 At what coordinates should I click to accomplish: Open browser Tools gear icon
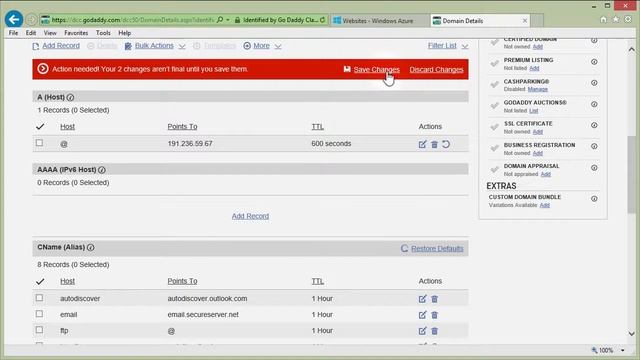(x=628, y=19)
